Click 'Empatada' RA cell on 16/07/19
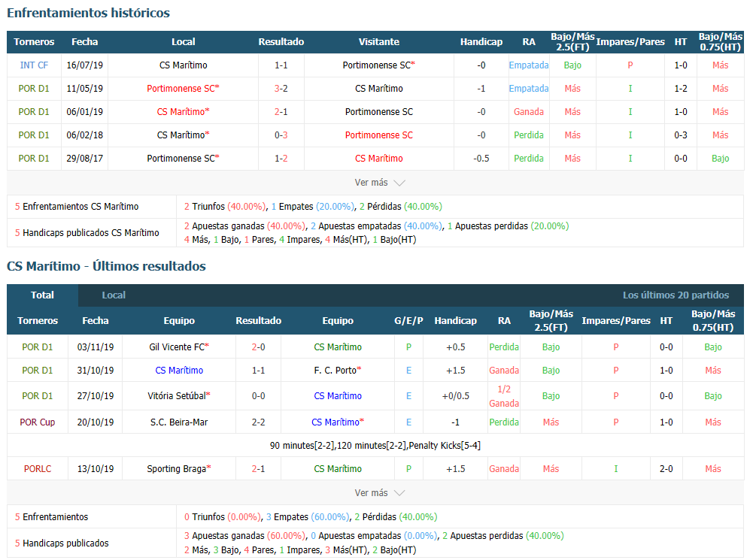The width and height of the screenshot is (753, 560). pyautogui.click(x=529, y=65)
